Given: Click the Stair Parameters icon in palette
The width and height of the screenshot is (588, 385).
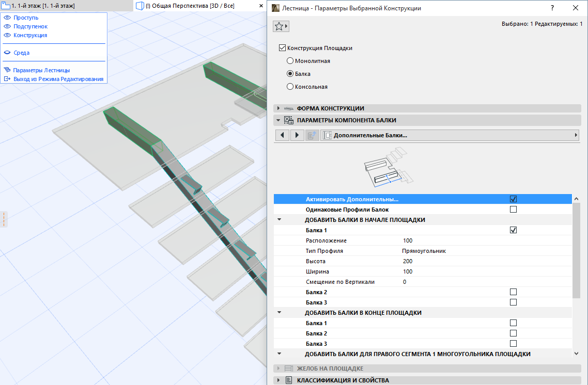Looking at the screenshot, I should tap(7, 70).
